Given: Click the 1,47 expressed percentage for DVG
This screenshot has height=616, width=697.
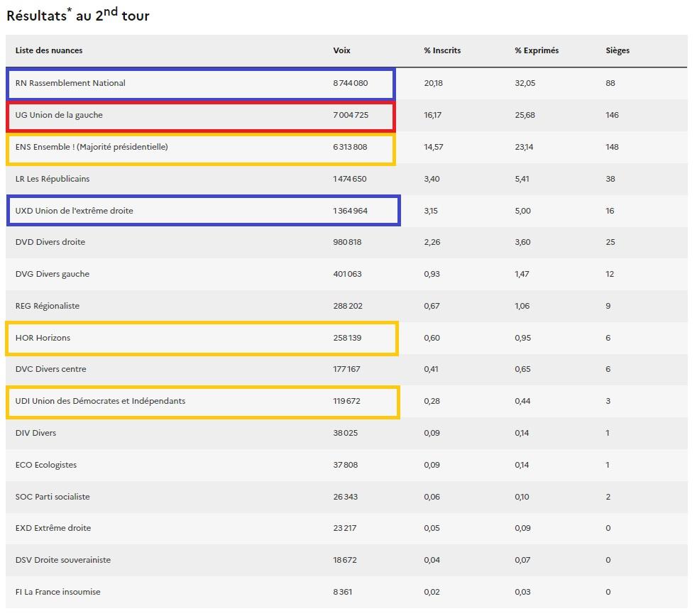Looking at the screenshot, I should (x=522, y=274).
